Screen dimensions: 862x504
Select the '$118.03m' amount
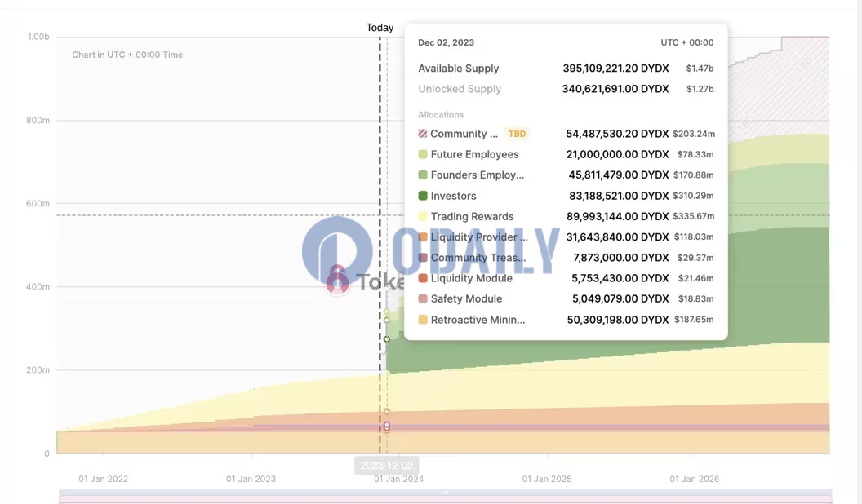(694, 237)
